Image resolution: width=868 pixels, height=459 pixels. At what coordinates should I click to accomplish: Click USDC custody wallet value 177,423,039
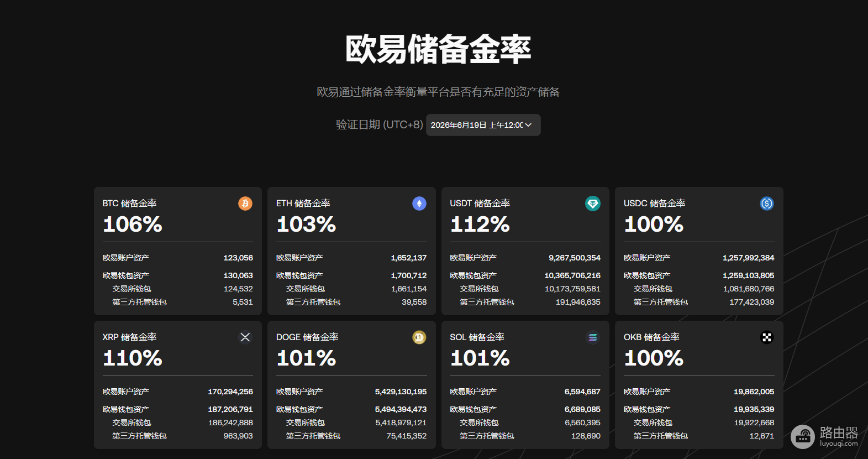752,302
